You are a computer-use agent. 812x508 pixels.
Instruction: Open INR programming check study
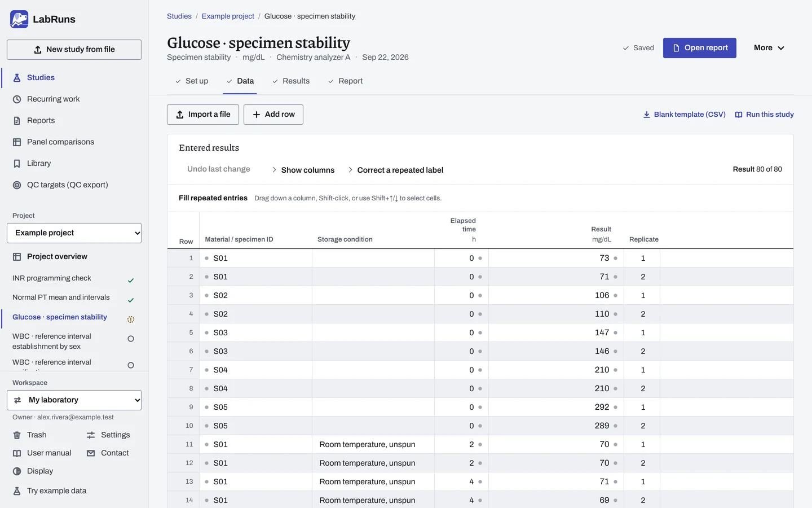click(73, 278)
